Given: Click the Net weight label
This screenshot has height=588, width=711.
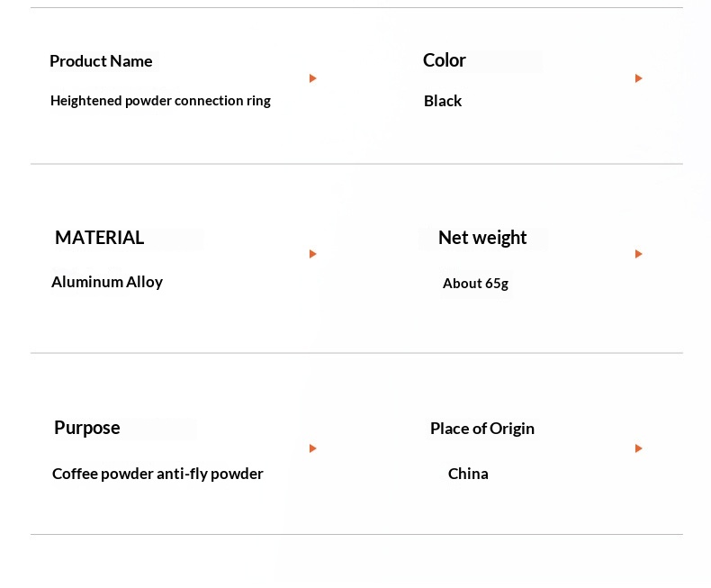Looking at the screenshot, I should click(482, 238).
